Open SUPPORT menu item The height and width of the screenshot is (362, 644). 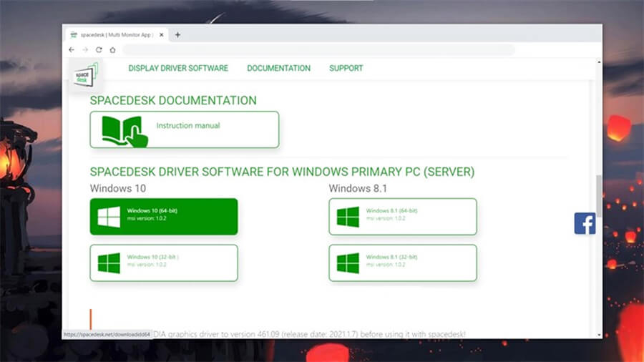click(x=346, y=68)
